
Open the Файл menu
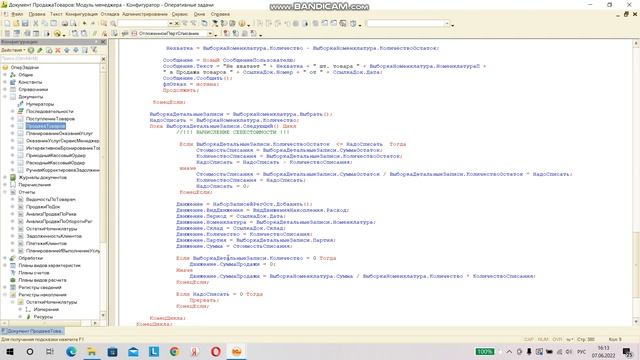(17, 14)
